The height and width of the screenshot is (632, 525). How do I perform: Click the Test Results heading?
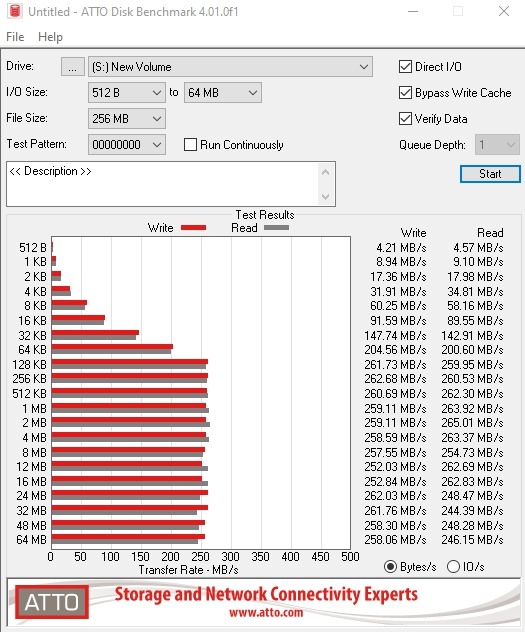[265, 215]
